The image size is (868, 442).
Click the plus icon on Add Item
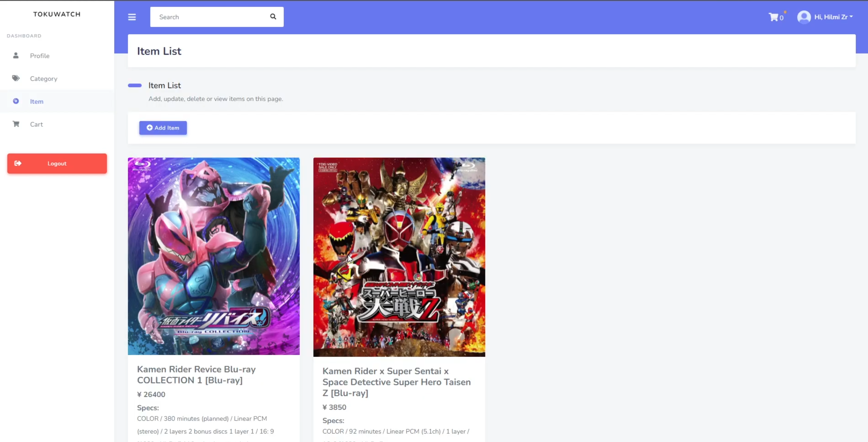click(x=149, y=127)
